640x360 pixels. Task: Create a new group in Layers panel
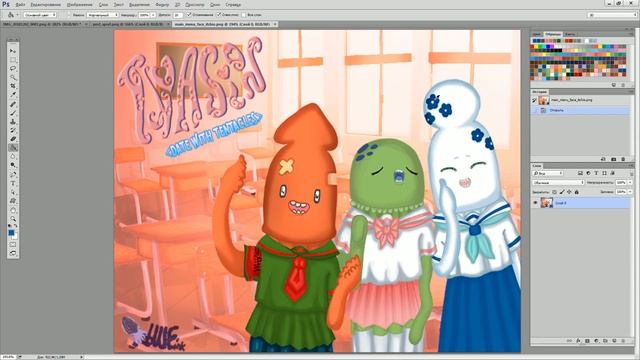[605, 341]
